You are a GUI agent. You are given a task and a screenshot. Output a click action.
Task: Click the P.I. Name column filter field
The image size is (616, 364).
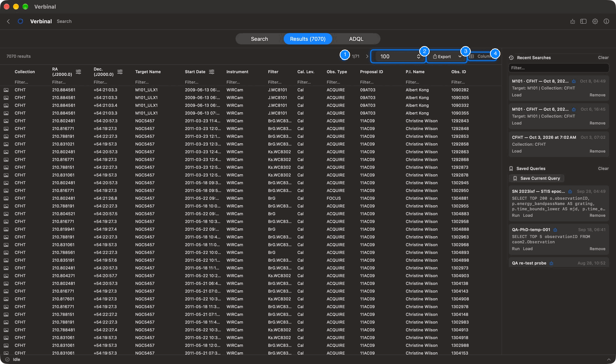tap(426, 82)
